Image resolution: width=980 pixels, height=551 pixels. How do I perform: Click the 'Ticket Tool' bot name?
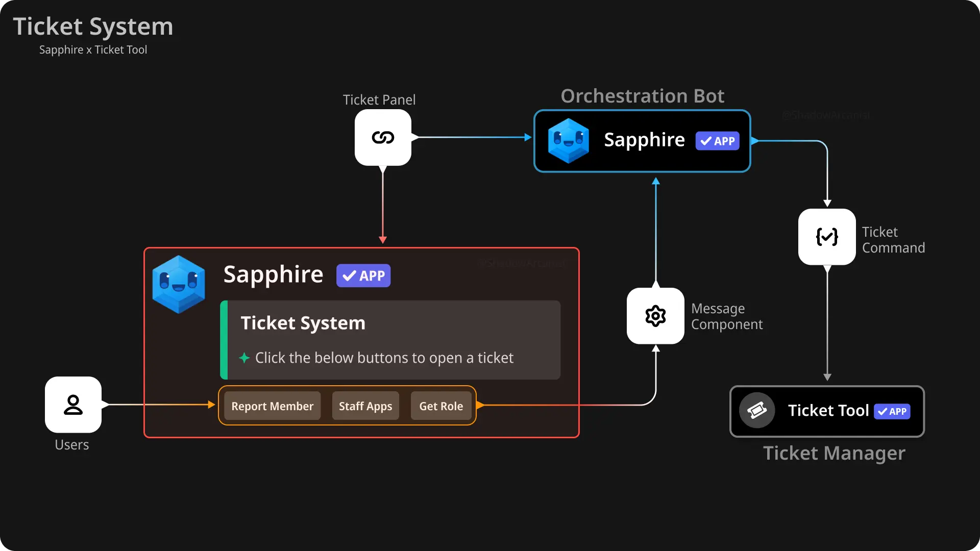click(828, 410)
